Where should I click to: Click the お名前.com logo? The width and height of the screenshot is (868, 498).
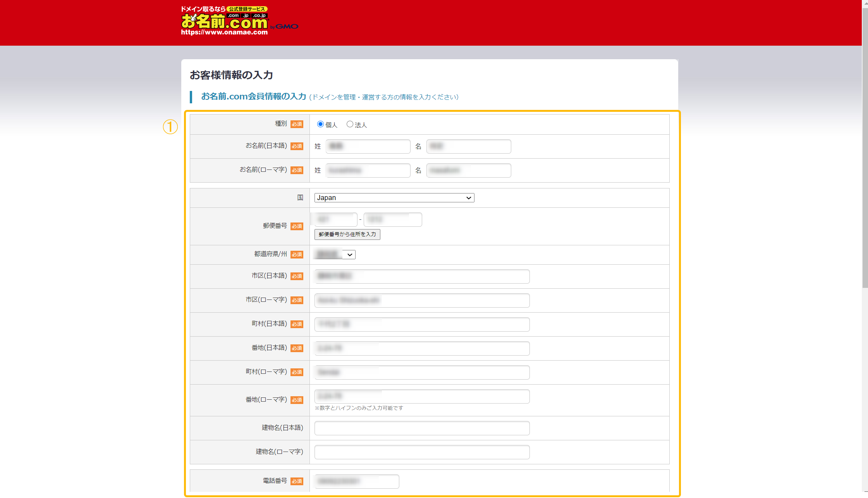coord(225,21)
